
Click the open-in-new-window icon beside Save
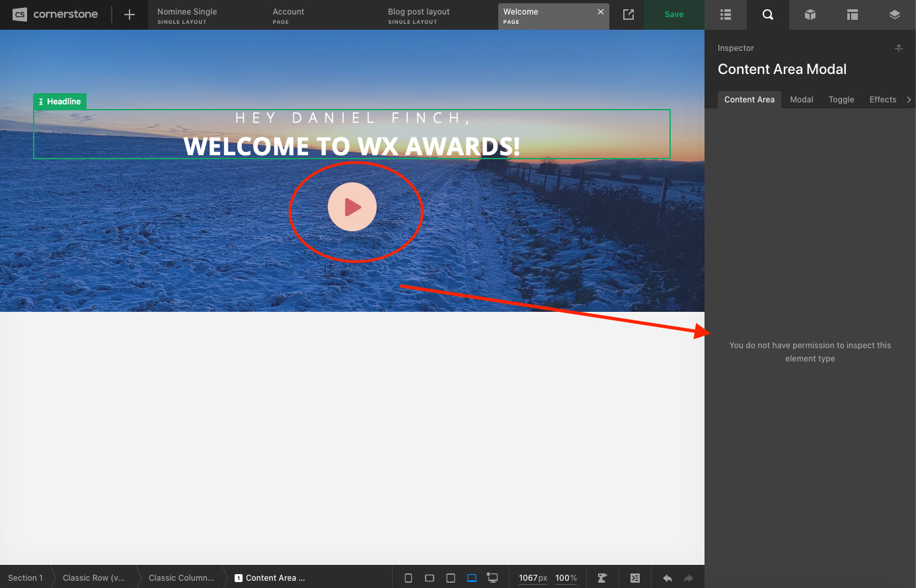[629, 15]
